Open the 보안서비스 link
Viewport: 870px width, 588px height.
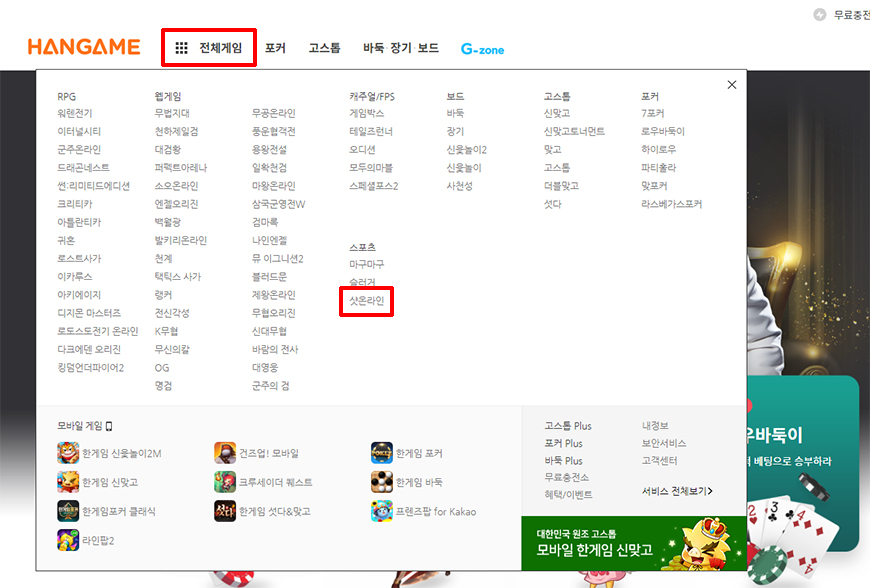pyautogui.click(x=664, y=443)
